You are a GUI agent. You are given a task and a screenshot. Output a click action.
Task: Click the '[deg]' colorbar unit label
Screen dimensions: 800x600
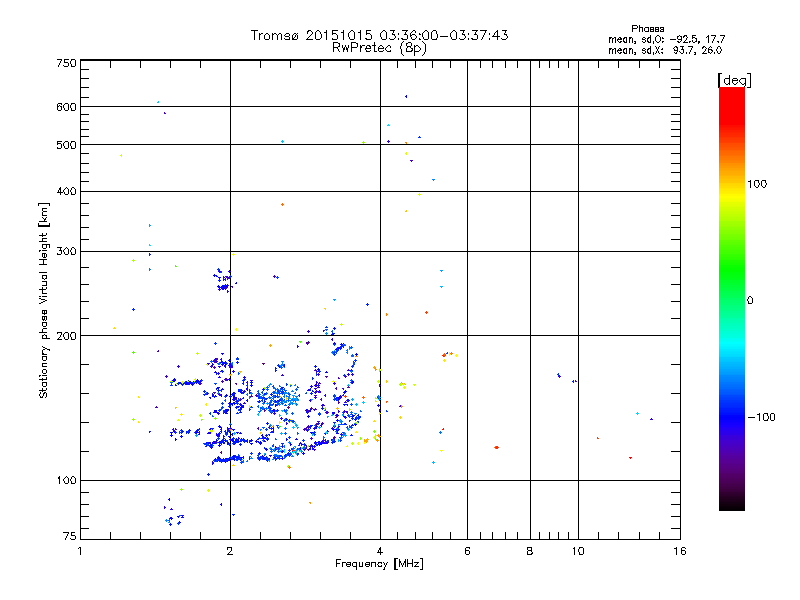(x=734, y=80)
